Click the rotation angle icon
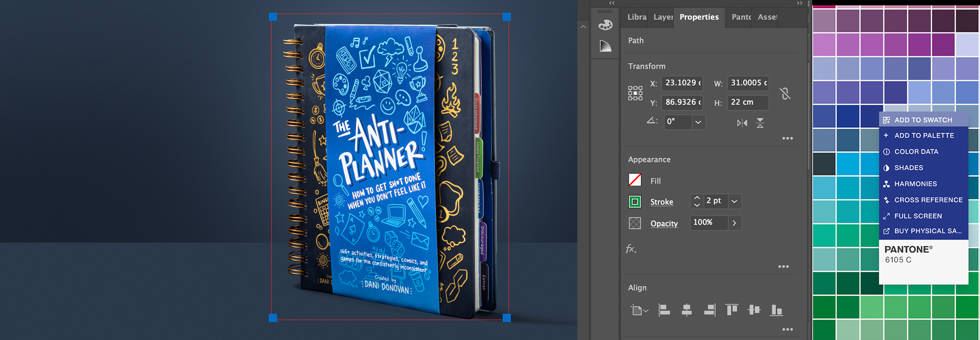 click(652, 121)
